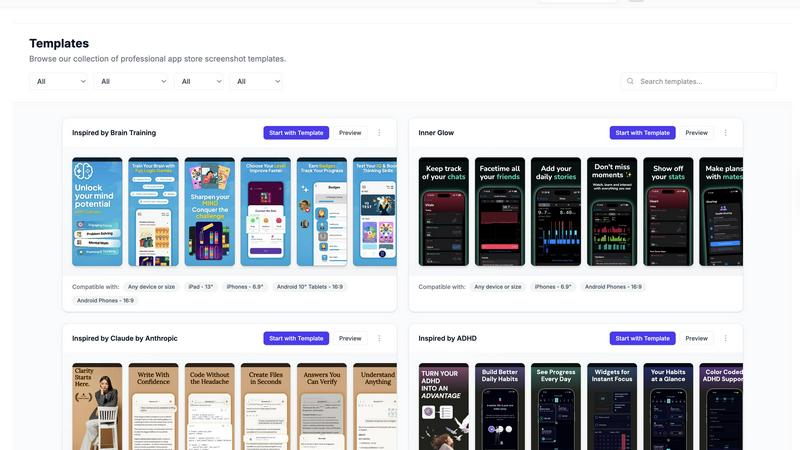Open 'Don't miss moments' thumbnail
Viewport: 800px width, 450px height.
(612, 212)
